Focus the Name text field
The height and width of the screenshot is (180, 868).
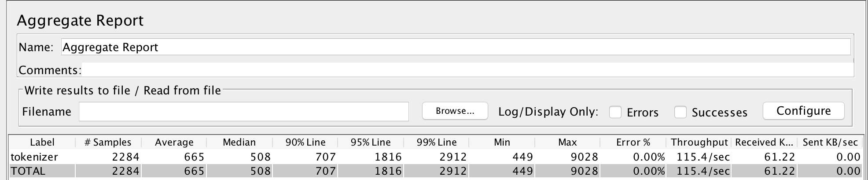pyautogui.click(x=456, y=47)
